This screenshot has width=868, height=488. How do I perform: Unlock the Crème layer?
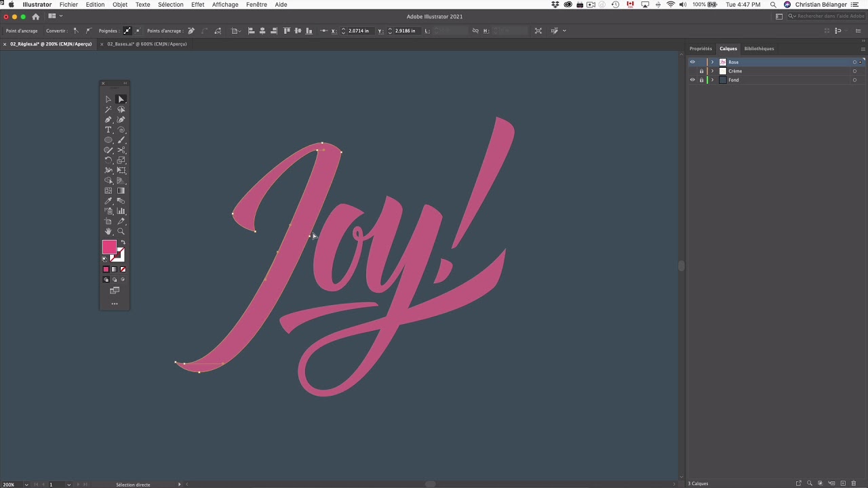[701, 71]
